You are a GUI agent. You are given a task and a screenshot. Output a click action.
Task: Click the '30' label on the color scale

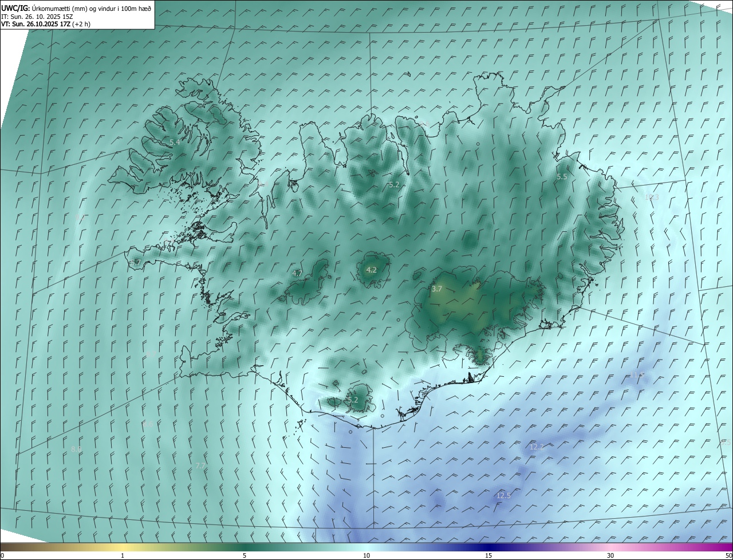[610, 555]
